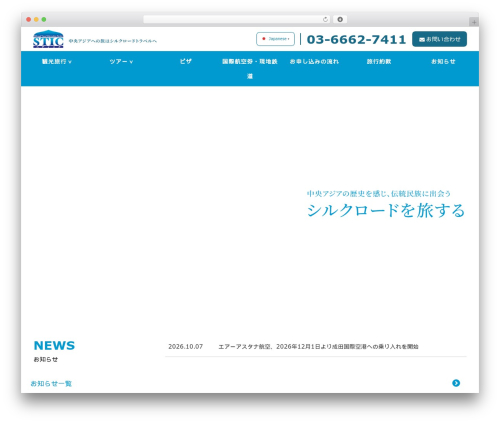Click tagline 中央アジアへの旅はシルクロードトラベルへ
This screenshot has width=500, height=423.
[113, 41]
